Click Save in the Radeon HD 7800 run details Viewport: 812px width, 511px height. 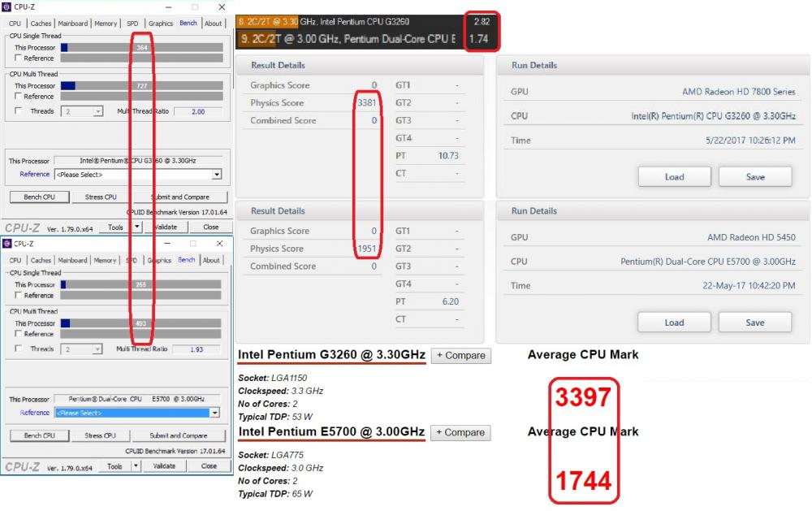coord(755,177)
